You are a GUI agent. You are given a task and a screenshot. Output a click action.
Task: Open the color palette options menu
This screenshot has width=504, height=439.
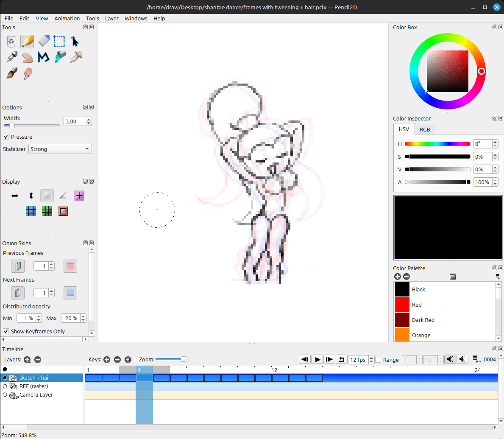click(497, 277)
